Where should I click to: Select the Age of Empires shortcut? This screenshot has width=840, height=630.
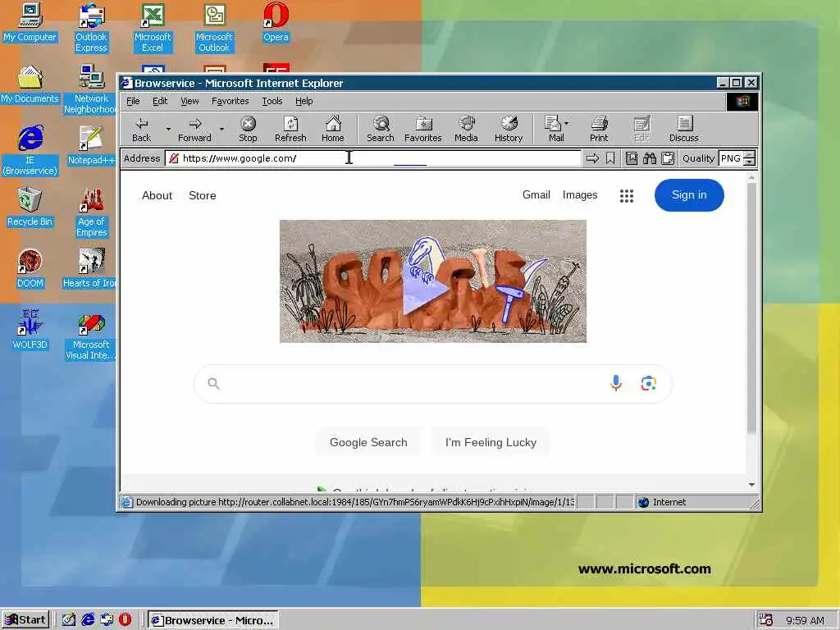91,212
